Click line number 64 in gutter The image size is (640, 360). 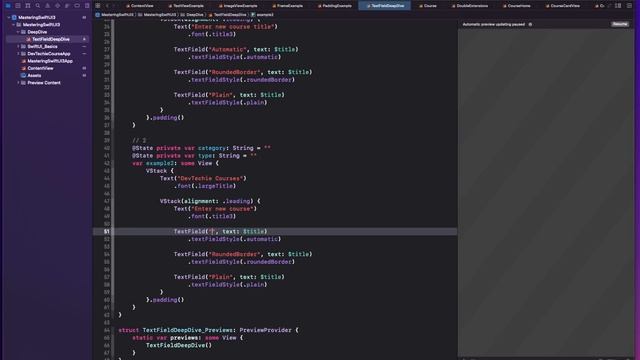pos(107,330)
